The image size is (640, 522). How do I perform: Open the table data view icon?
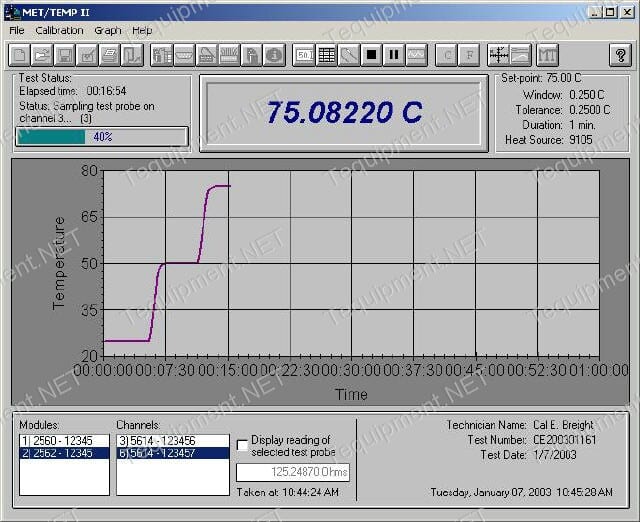326,54
